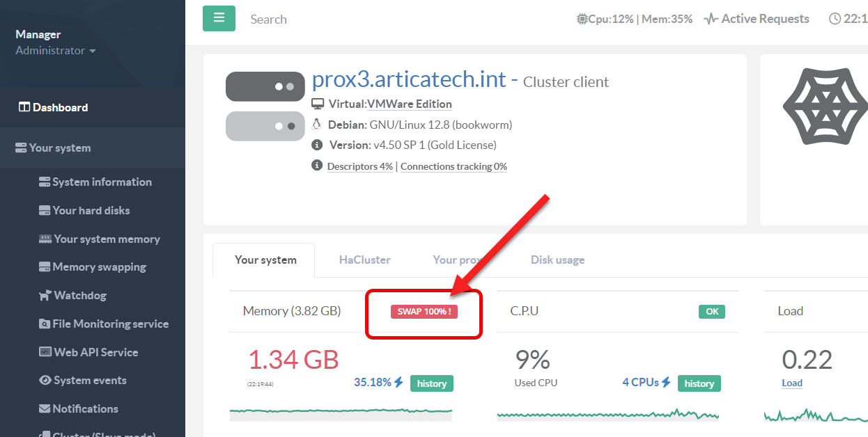Screen dimensions: 868x437
Task: Click the memory history button
Action: coord(431,383)
